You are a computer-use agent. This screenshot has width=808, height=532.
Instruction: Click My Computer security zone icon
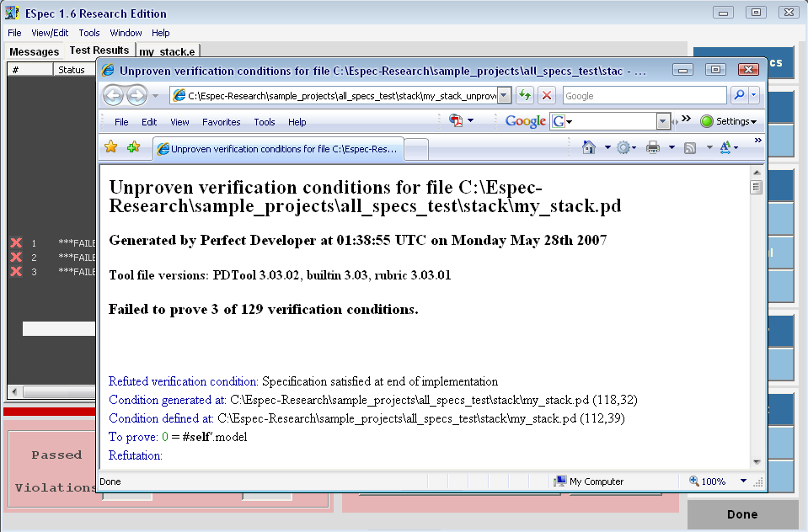[x=559, y=481]
